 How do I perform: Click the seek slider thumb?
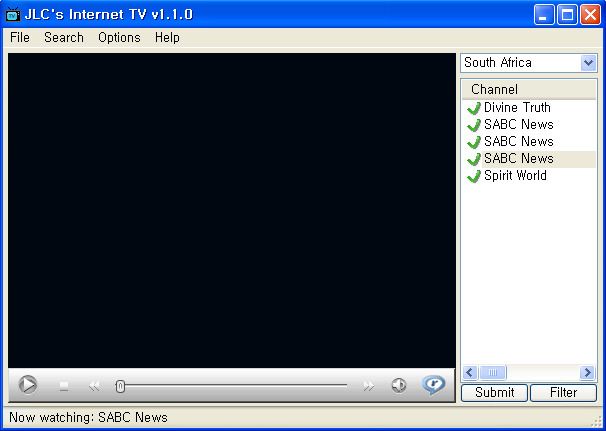tap(120, 386)
